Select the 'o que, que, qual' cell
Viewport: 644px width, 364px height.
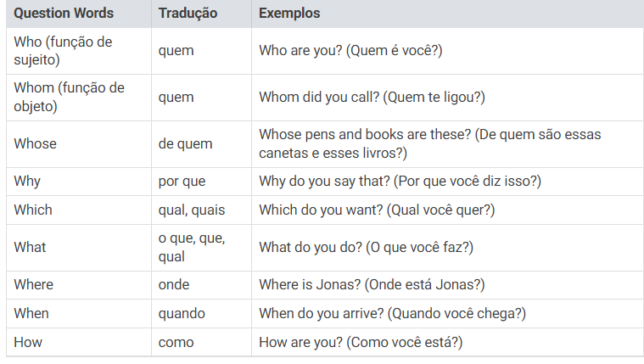tap(201, 247)
